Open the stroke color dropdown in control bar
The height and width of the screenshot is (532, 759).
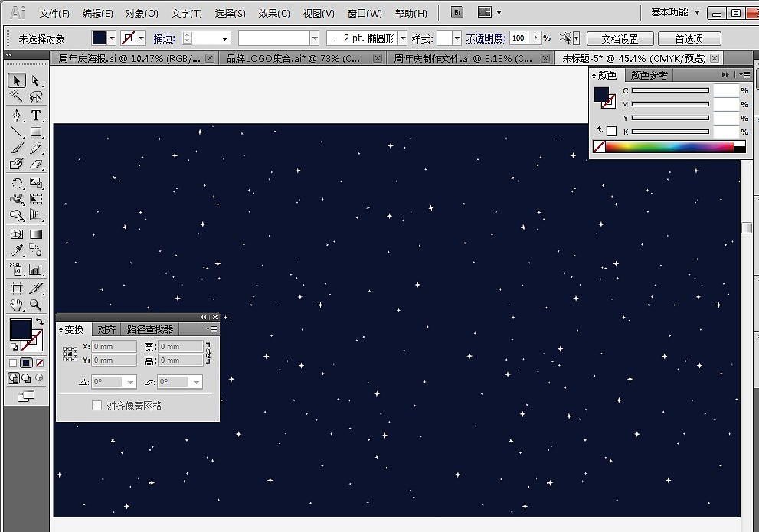pos(141,38)
